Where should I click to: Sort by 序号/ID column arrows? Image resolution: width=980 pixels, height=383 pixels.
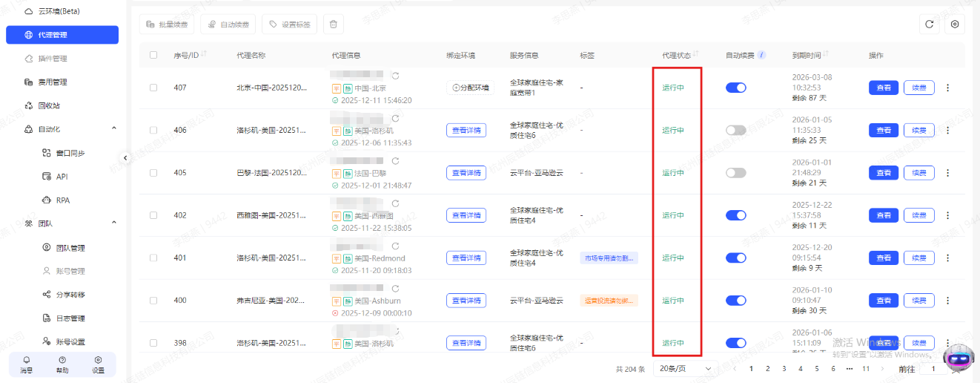pos(204,54)
